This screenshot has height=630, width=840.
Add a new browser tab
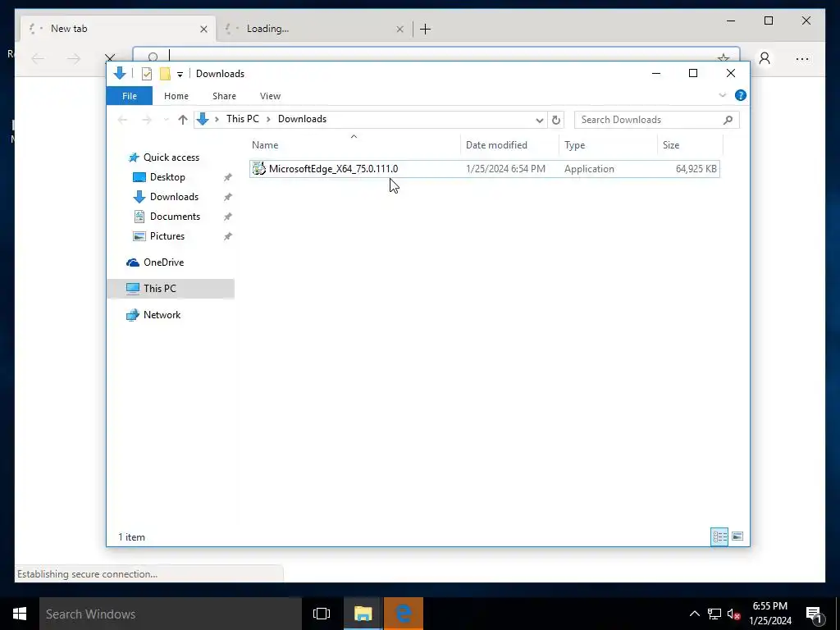[426, 29]
